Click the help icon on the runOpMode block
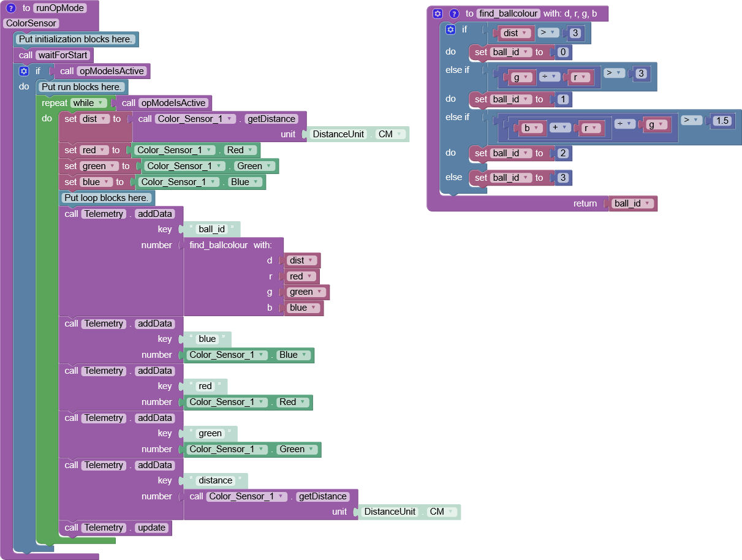742x560 pixels. click(x=10, y=9)
